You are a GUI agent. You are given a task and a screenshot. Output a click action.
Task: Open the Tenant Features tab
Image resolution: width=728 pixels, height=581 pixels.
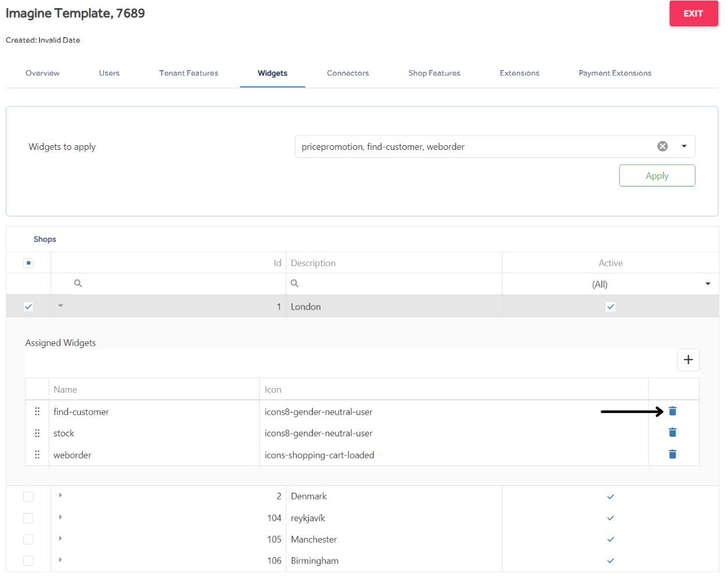(189, 73)
